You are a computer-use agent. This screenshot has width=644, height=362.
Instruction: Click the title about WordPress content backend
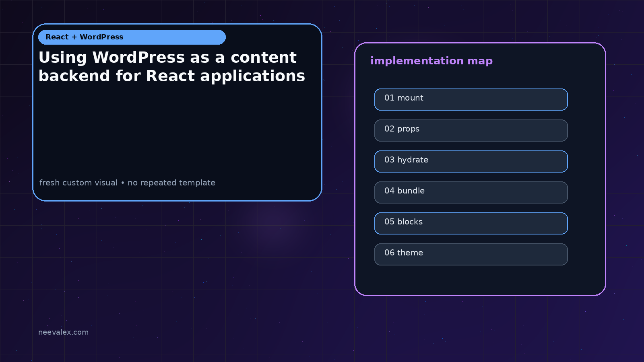(172, 67)
